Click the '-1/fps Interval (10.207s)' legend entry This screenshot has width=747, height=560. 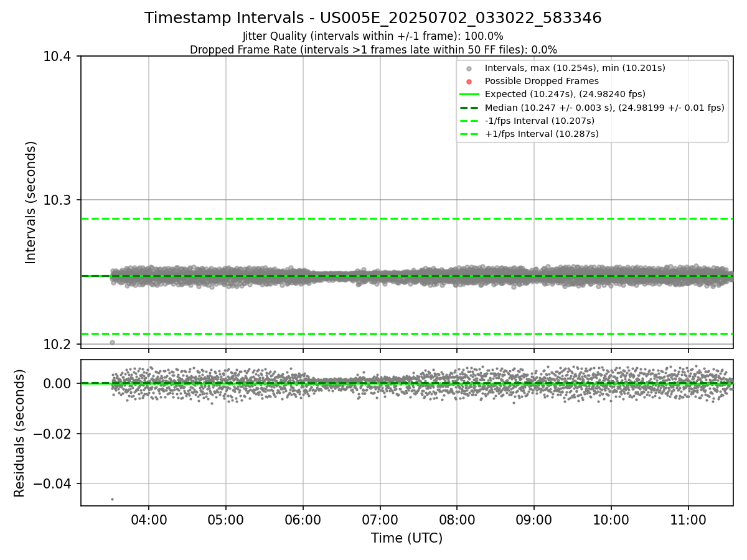coord(539,121)
